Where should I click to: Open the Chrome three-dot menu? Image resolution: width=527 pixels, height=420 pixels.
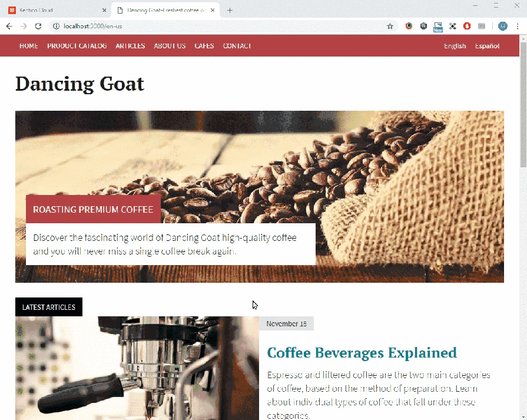click(x=517, y=27)
